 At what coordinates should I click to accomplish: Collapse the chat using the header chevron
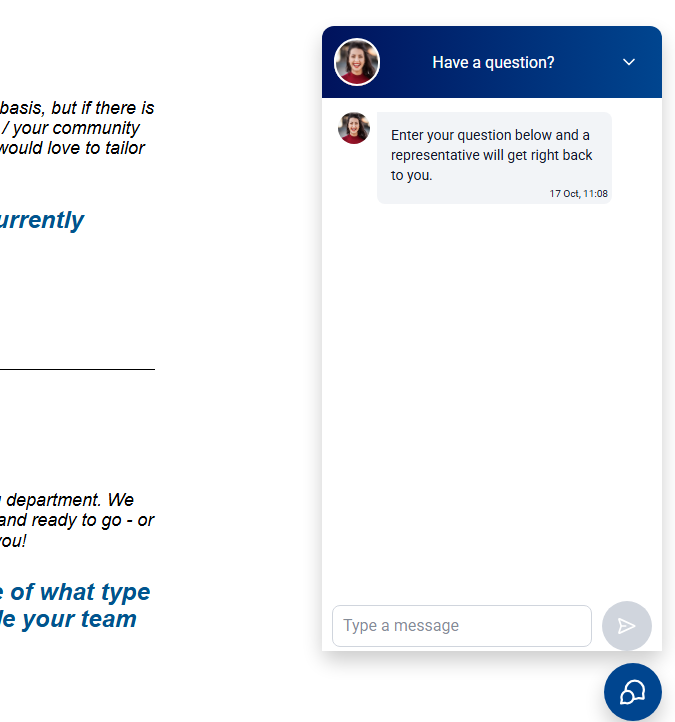tap(629, 62)
